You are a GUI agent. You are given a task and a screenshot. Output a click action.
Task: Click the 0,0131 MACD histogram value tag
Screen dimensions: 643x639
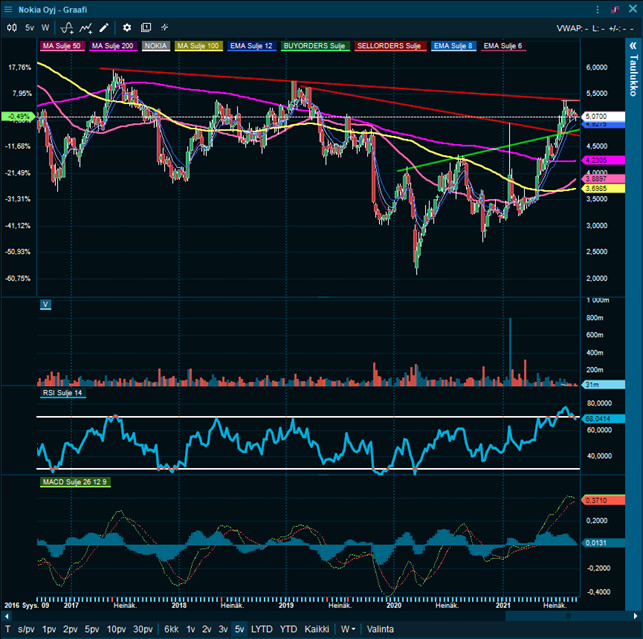604,543
